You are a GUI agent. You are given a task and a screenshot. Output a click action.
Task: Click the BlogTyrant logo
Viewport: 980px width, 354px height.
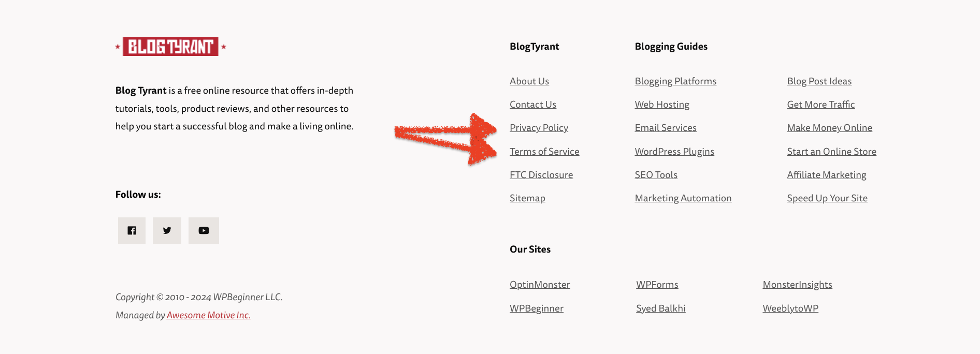(x=170, y=47)
